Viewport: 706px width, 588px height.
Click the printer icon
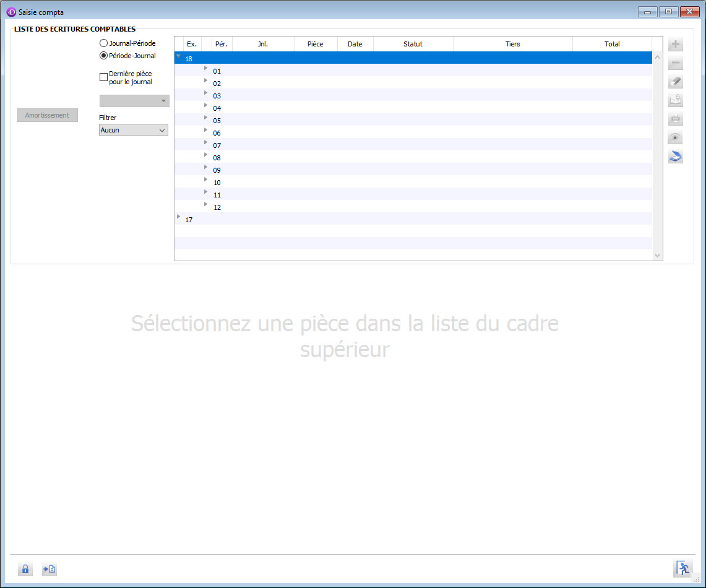click(x=676, y=119)
